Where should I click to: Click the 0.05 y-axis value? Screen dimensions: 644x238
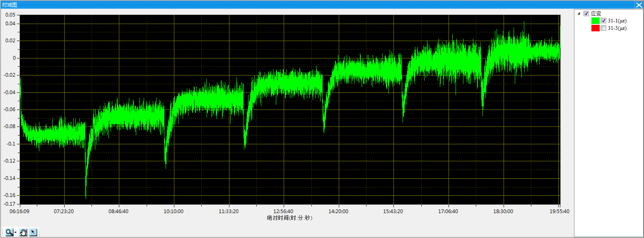tap(10, 15)
